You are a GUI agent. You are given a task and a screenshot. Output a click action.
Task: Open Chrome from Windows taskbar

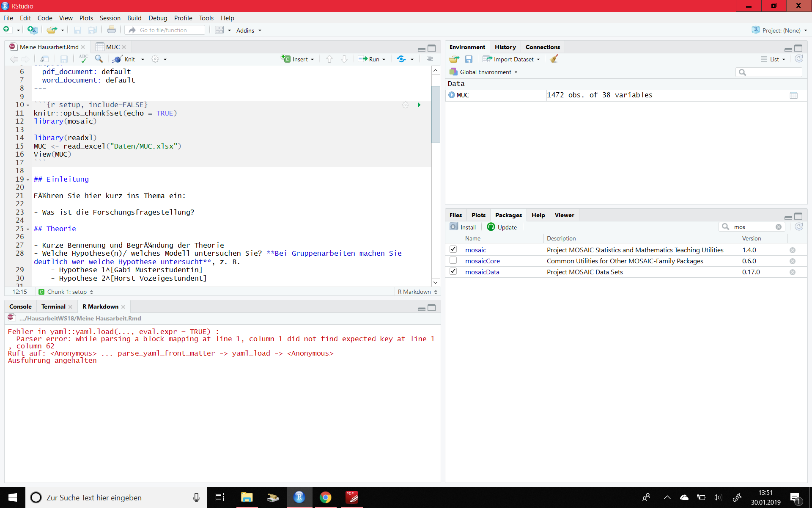[325, 497]
